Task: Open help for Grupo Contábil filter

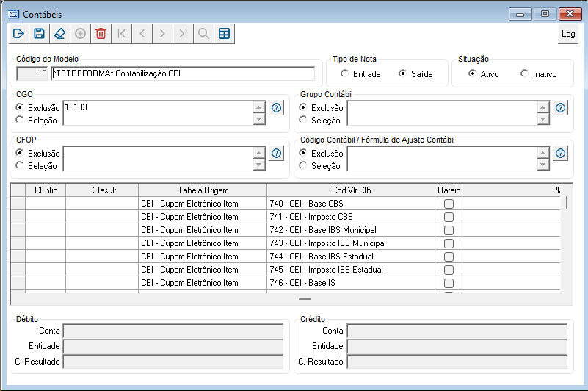Action: [560, 108]
